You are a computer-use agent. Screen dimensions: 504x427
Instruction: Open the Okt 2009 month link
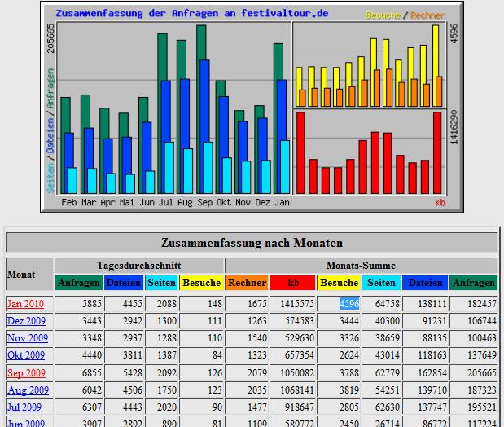(x=26, y=355)
